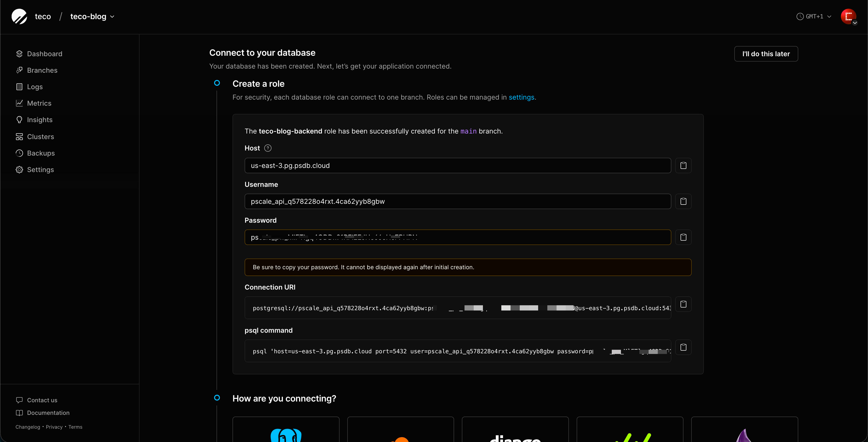868x442 pixels.
Task: Click the Insights lightbulb icon
Action: [19, 120]
